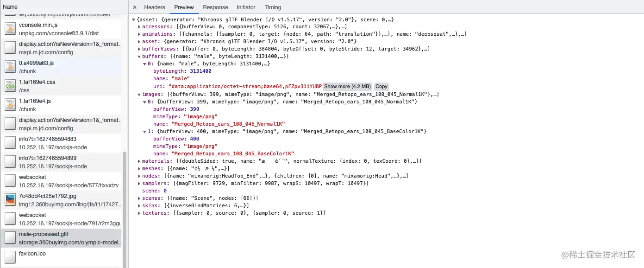
Task: Click the name "male" value
Action: tap(180, 79)
